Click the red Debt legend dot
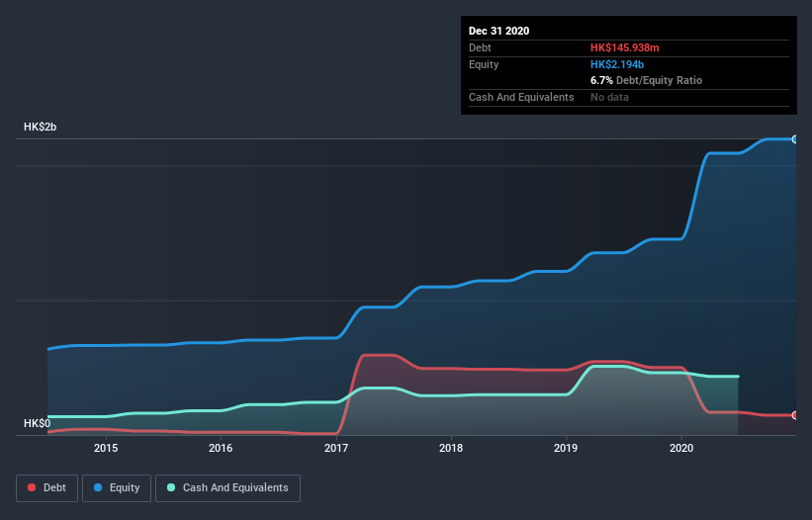Image resolution: width=812 pixels, height=520 pixels. coord(32,487)
